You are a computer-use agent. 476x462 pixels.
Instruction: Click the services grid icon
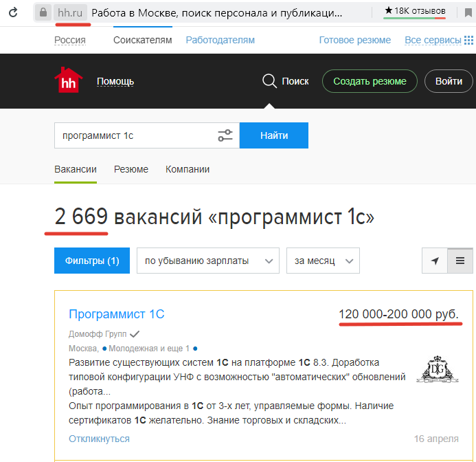point(468,40)
